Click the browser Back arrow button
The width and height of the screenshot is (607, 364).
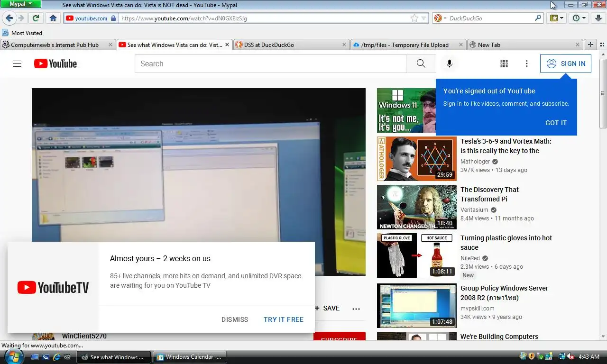pyautogui.click(x=9, y=18)
